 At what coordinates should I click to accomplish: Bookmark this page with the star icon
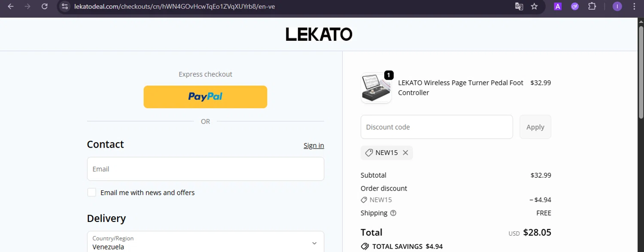point(534,6)
